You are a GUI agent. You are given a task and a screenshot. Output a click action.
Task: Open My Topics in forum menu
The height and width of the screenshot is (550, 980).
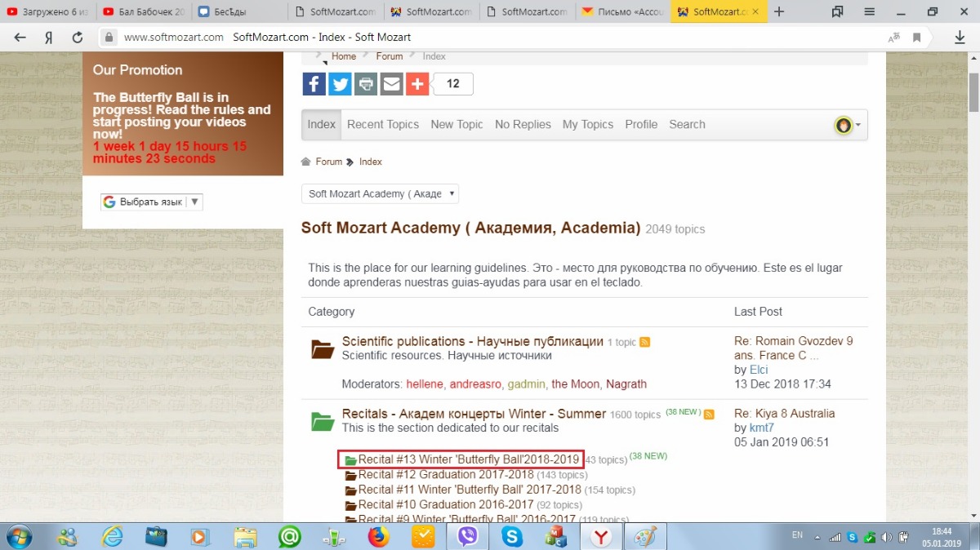(588, 125)
